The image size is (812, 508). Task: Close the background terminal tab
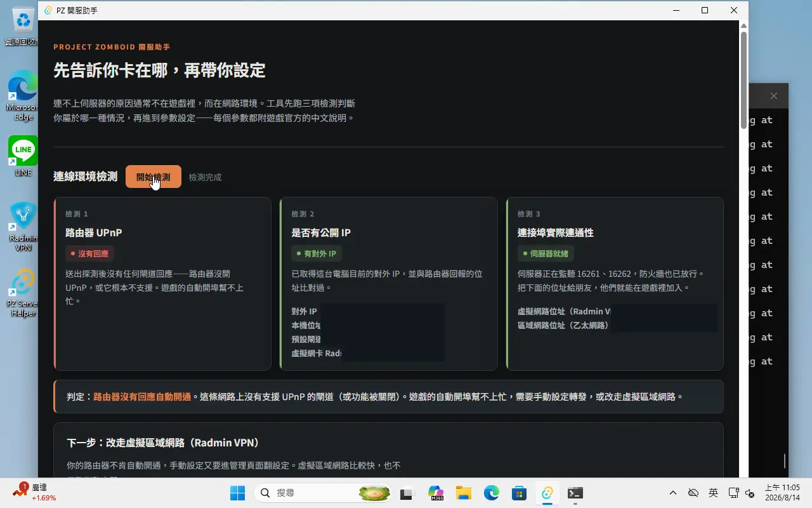click(773, 96)
